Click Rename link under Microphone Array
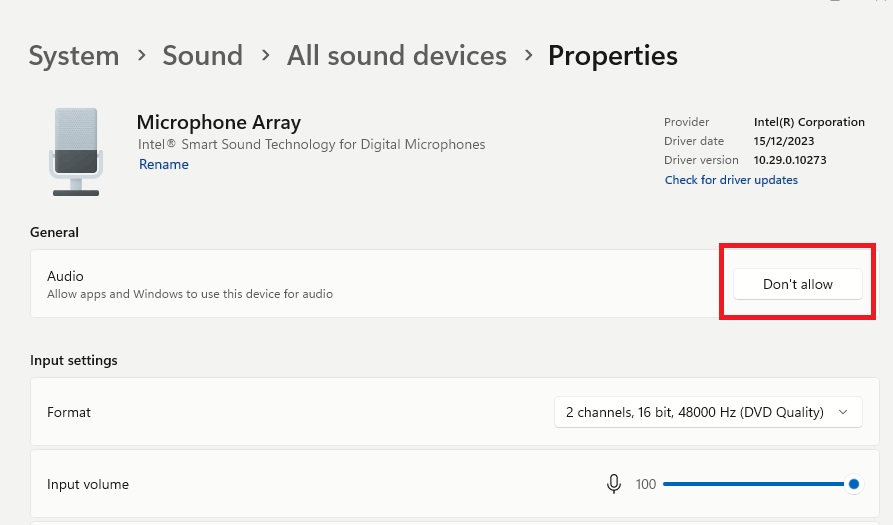 [164, 165]
